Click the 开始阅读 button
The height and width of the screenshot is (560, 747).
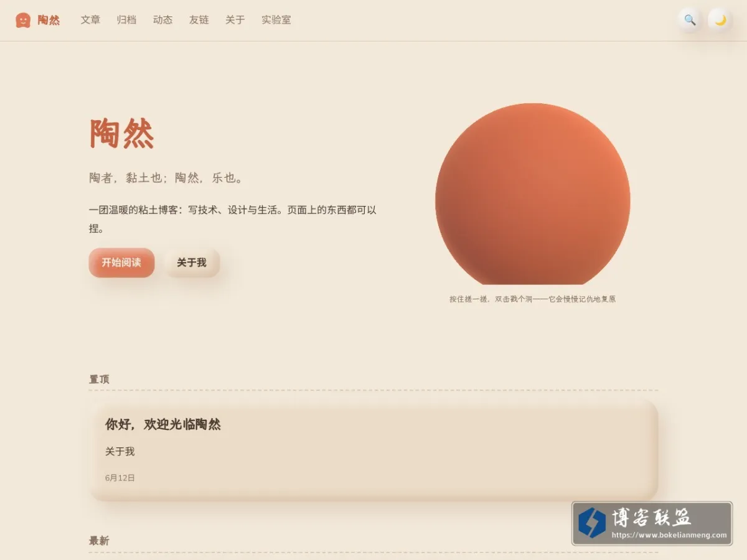[x=121, y=263]
